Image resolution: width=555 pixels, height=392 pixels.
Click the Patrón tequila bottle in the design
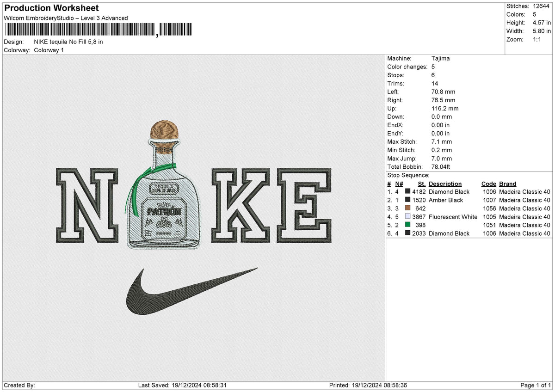point(163,184)
